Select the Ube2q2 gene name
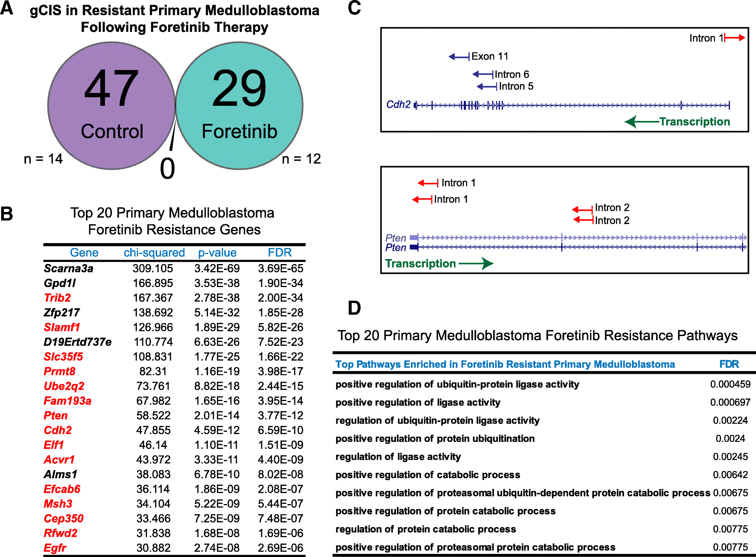 64,386
